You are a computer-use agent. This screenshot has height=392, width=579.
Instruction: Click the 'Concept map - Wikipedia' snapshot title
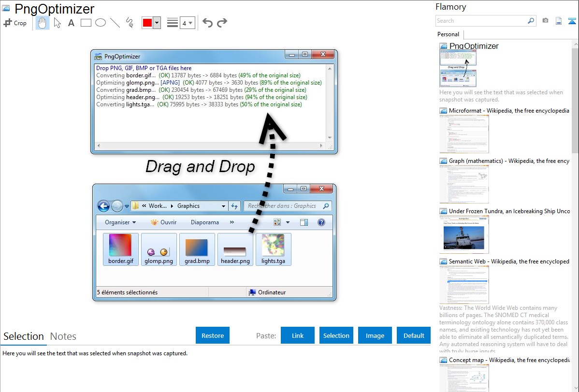(x=509, y=360)
